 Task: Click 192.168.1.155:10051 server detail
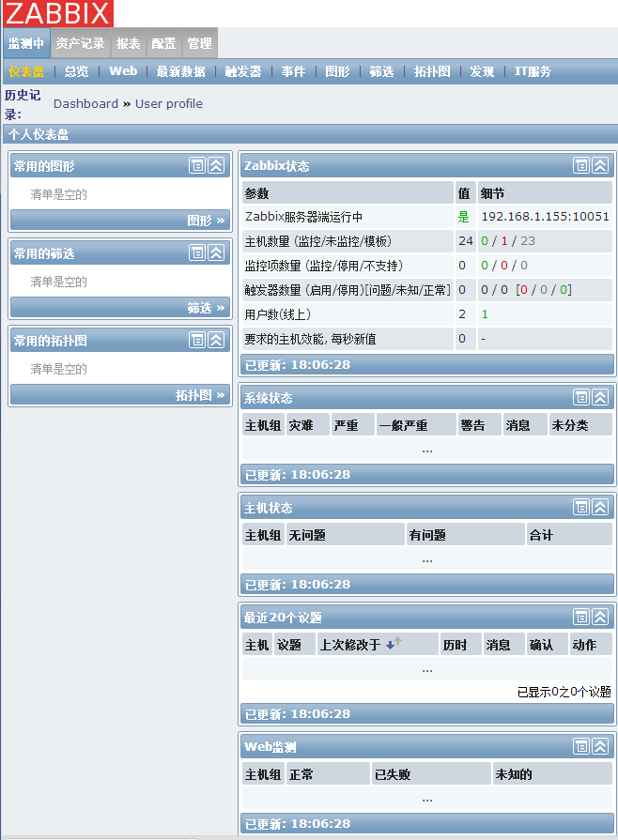545,217
